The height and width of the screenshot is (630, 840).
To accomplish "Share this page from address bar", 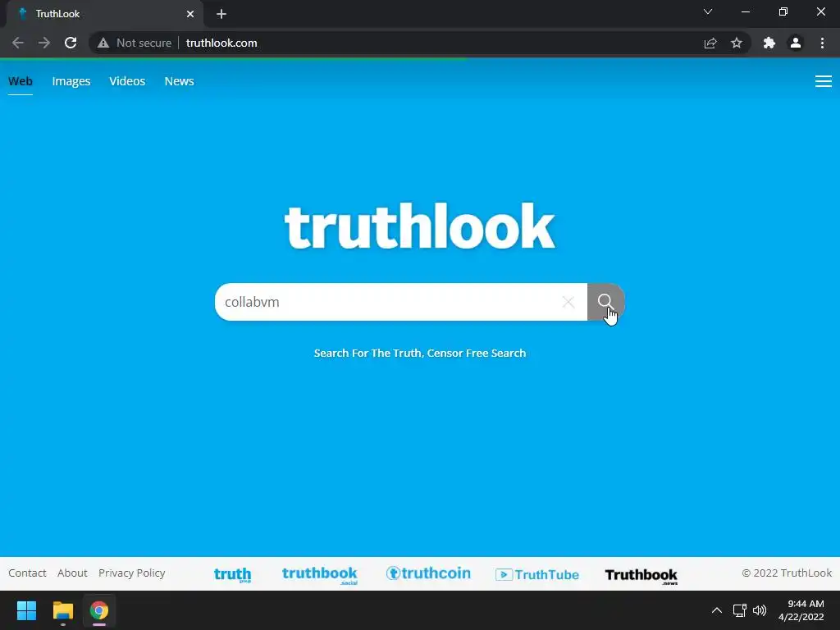I will click(x=710, y=43).
